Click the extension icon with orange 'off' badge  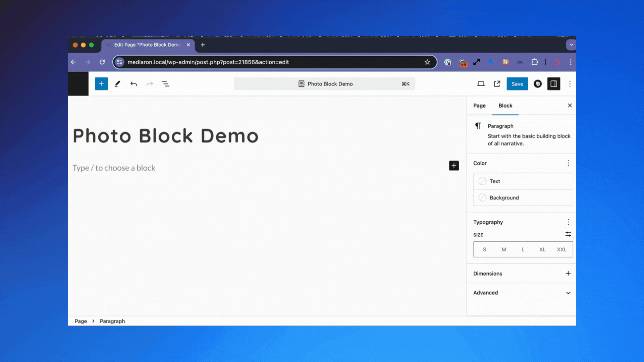coord(463,63)
